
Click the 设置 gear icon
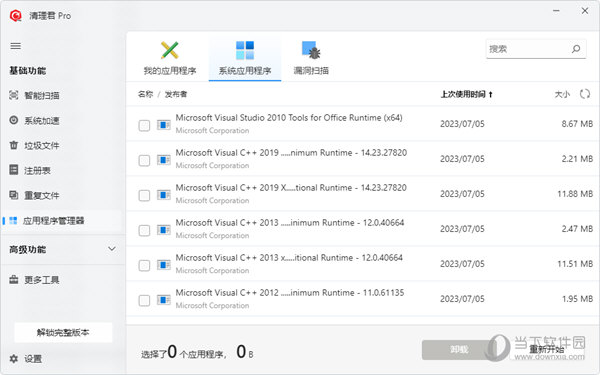click(x=14, y=359)
